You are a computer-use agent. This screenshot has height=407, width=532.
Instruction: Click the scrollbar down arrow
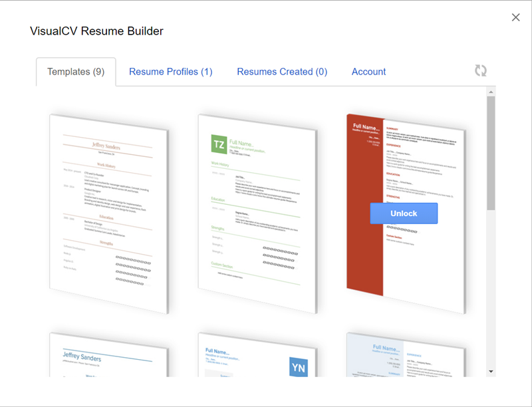[491, 372]
